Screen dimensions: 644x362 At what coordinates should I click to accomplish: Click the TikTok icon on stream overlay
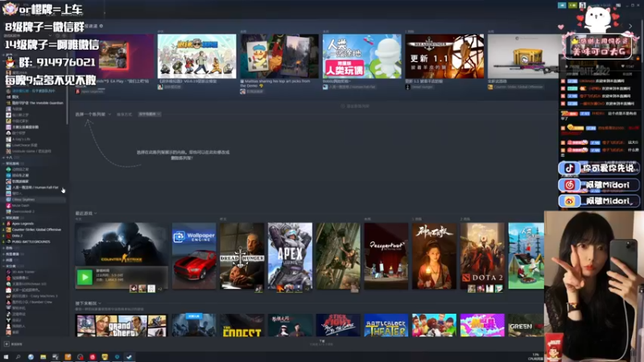pos(569,168)
